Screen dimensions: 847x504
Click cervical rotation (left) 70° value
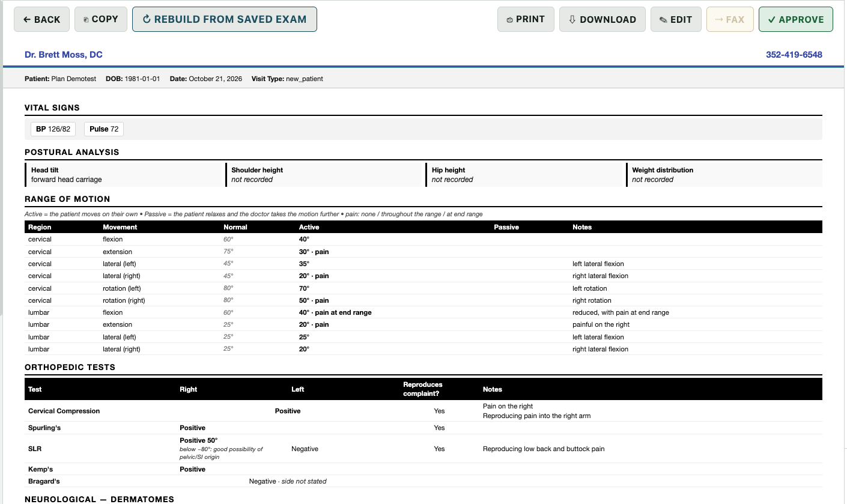(x=304, y=288)
